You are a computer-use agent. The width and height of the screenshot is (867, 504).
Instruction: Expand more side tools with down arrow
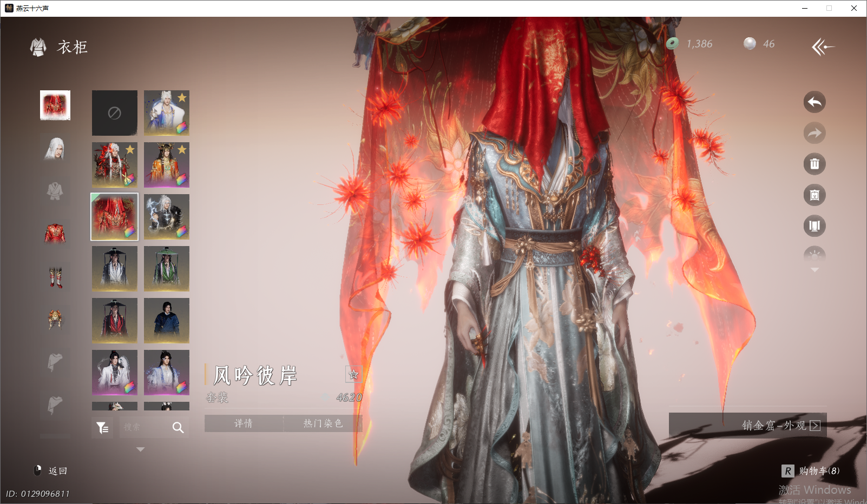[815, 270]
